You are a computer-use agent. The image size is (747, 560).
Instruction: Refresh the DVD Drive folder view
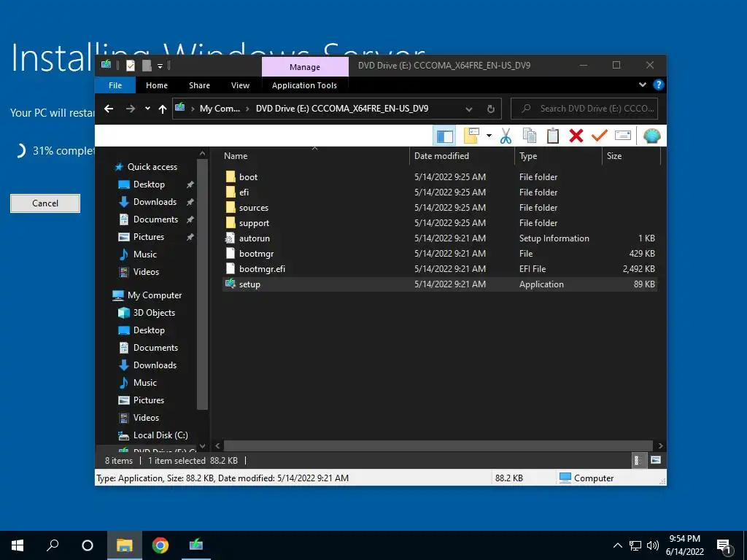pos(491,109)
